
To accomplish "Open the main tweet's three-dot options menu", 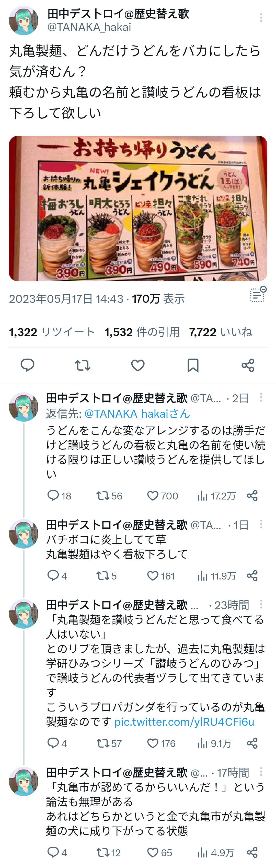I will [261, 18].
